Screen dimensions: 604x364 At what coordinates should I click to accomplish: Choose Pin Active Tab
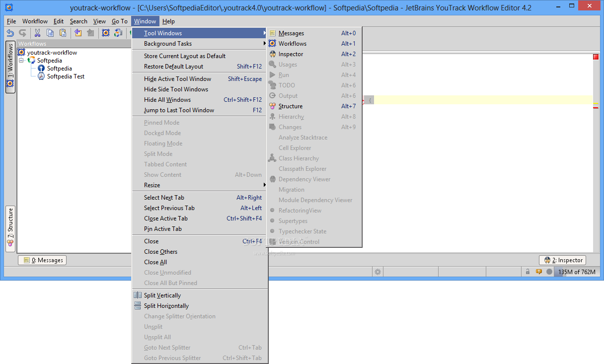point(200,229)
